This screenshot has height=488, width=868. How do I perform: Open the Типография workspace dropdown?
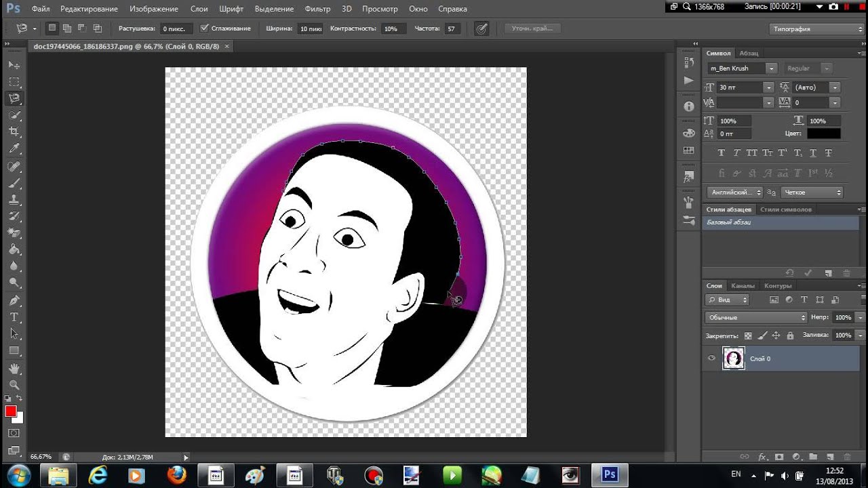[816, 29]
